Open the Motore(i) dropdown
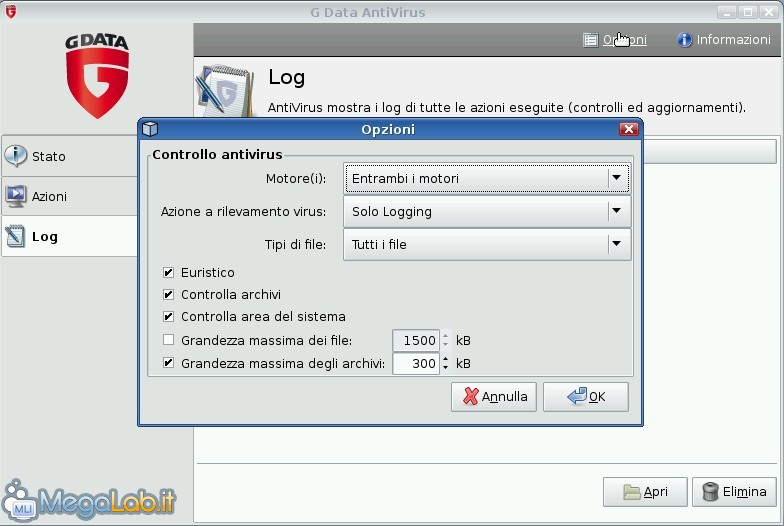Viewport: 784px width, 526px height. click(x=486, y=178)
